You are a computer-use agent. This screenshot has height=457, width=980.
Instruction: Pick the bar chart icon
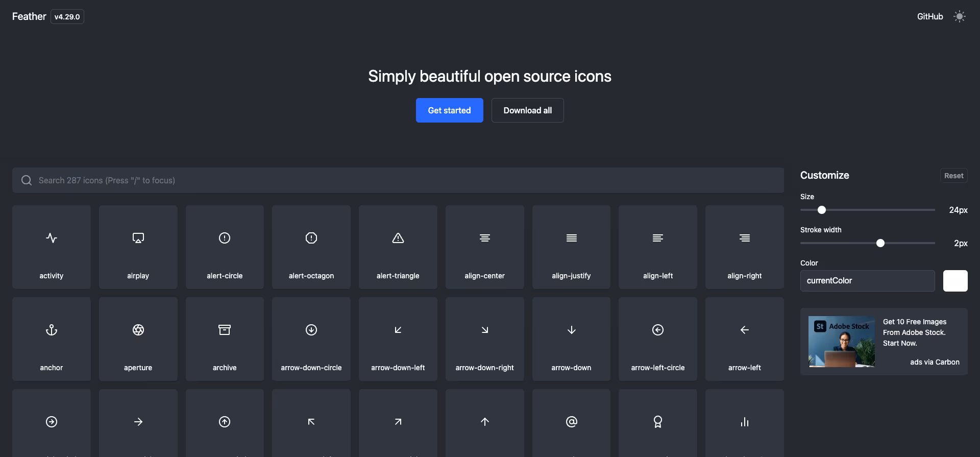pos(745,423)
